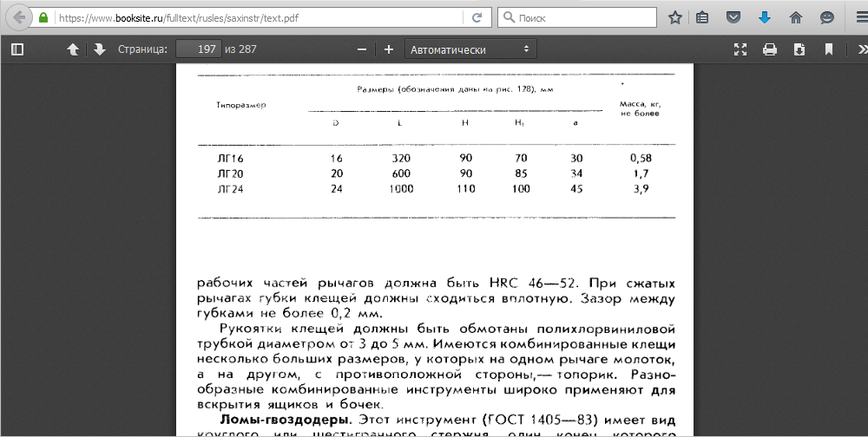The image size is (868, 437).
Task: Bookmark this page with the star icon
Action: 674,17
